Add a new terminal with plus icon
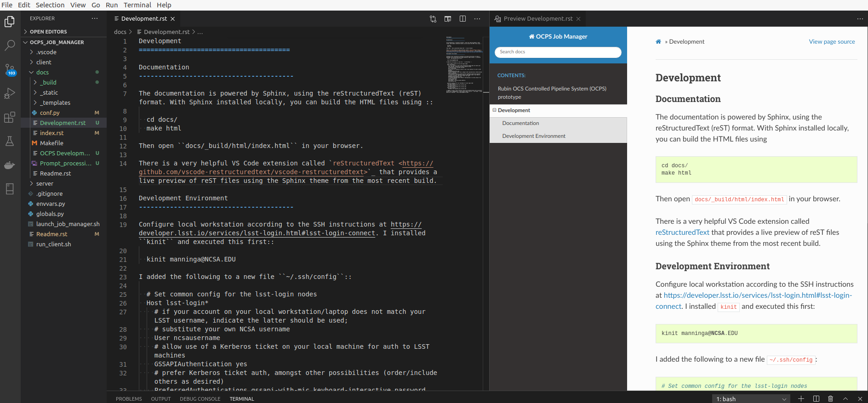Screen dimensions: 868x403 [801, 398]
